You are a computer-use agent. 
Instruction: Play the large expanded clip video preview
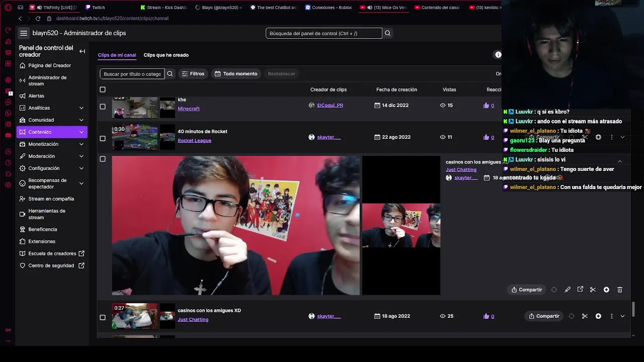[236, 225]
